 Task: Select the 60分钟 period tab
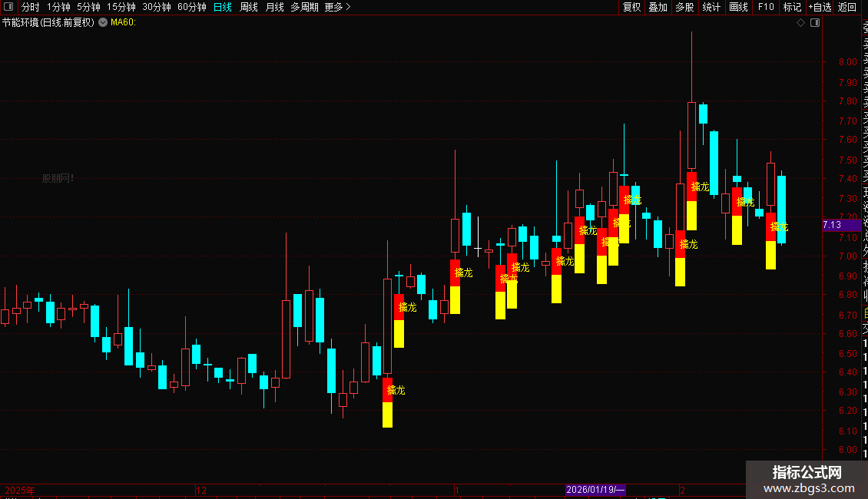192,7
